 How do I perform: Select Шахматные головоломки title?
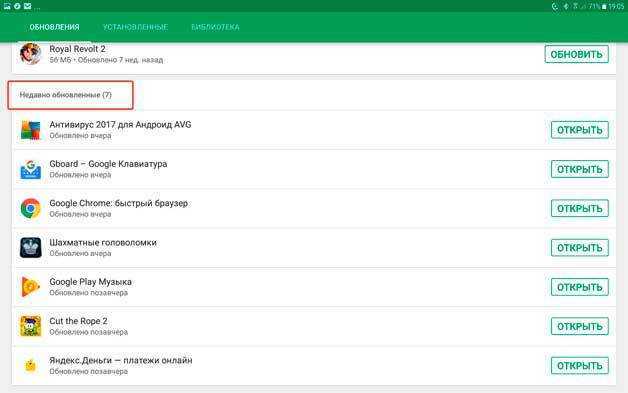click(x=103, y=242)
